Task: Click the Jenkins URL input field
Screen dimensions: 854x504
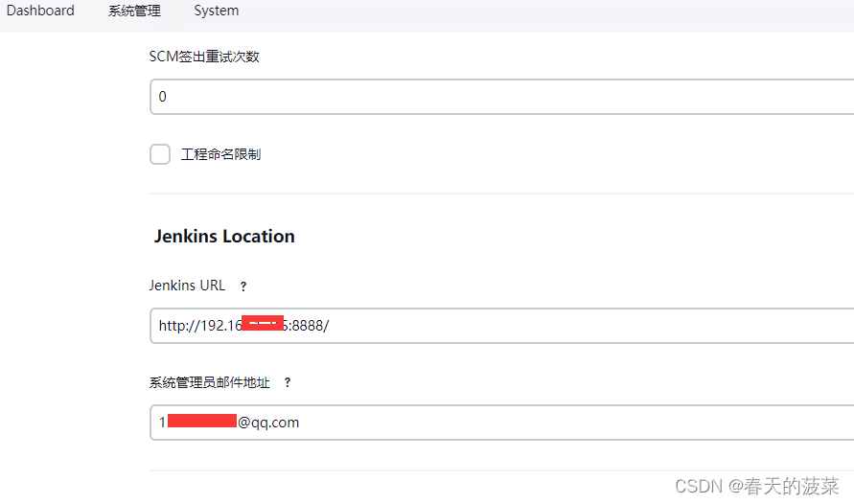Action: point(501,326)
